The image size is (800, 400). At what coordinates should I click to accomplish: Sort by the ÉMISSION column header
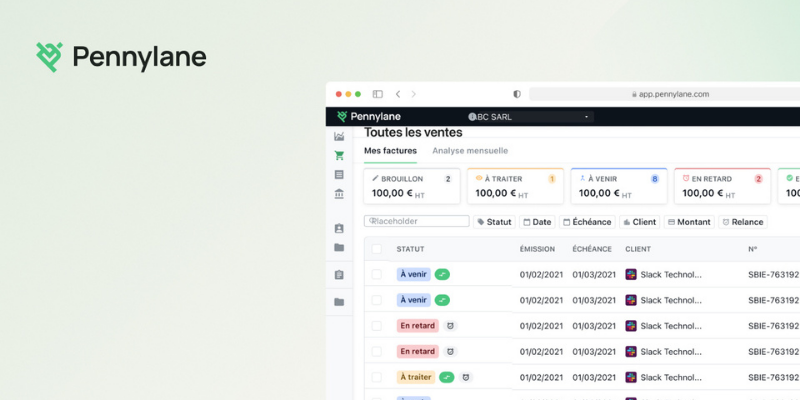coord(537,249)
